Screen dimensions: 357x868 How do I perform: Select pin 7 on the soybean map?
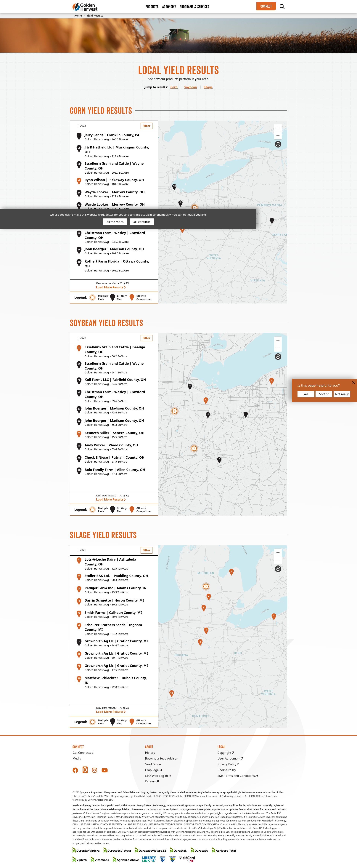pos(206,400)
